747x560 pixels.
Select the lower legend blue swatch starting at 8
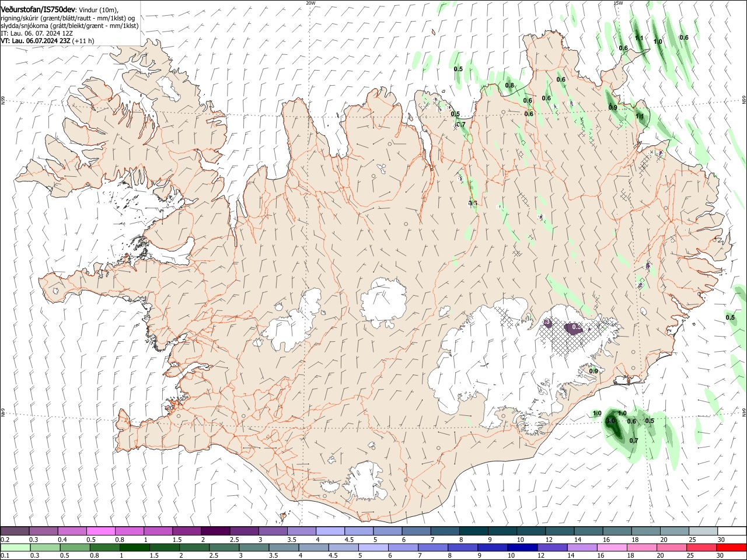462,547
